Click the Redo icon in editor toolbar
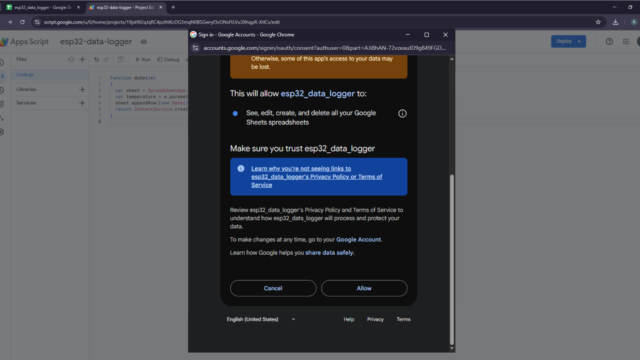The image size is (640, 360). coord(107,60)
